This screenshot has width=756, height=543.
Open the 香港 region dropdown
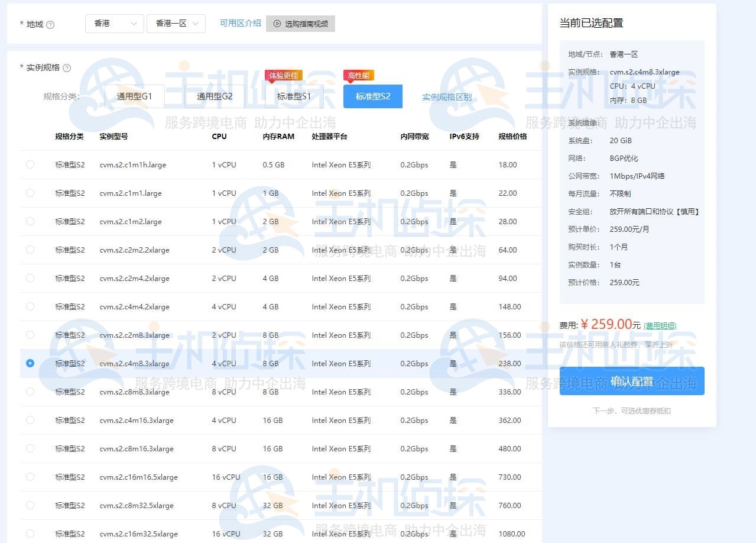point(115,24)
